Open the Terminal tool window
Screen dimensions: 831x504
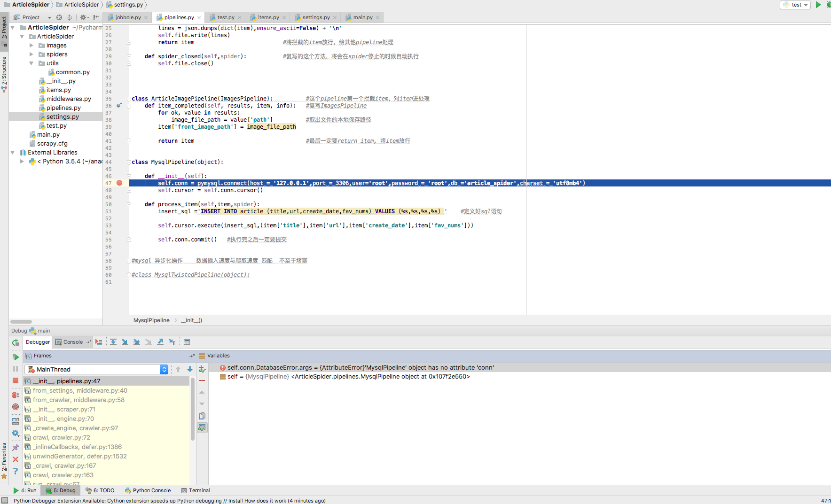click(196, 490)
